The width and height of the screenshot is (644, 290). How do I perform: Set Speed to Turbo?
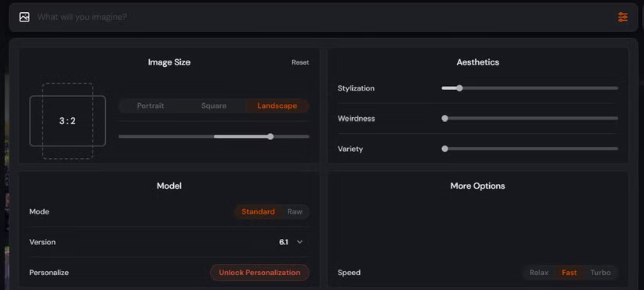pos(600,273)
